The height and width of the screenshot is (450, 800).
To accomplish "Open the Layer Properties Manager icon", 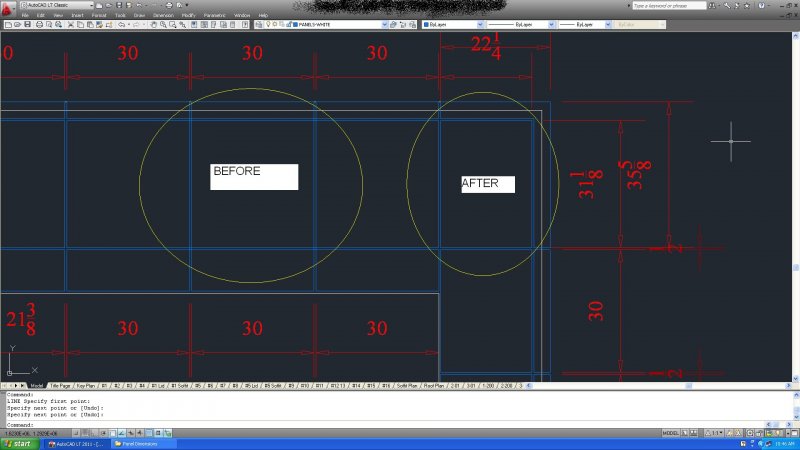I will [259, 24].
